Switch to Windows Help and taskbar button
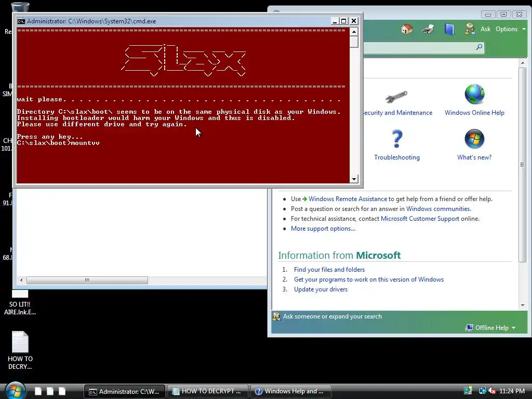 click(291, 392)
